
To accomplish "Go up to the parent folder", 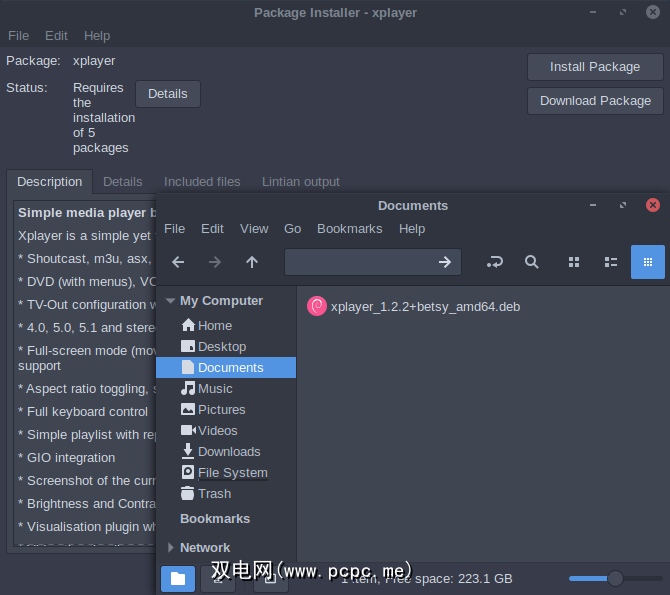I will (x=252, y=262).
